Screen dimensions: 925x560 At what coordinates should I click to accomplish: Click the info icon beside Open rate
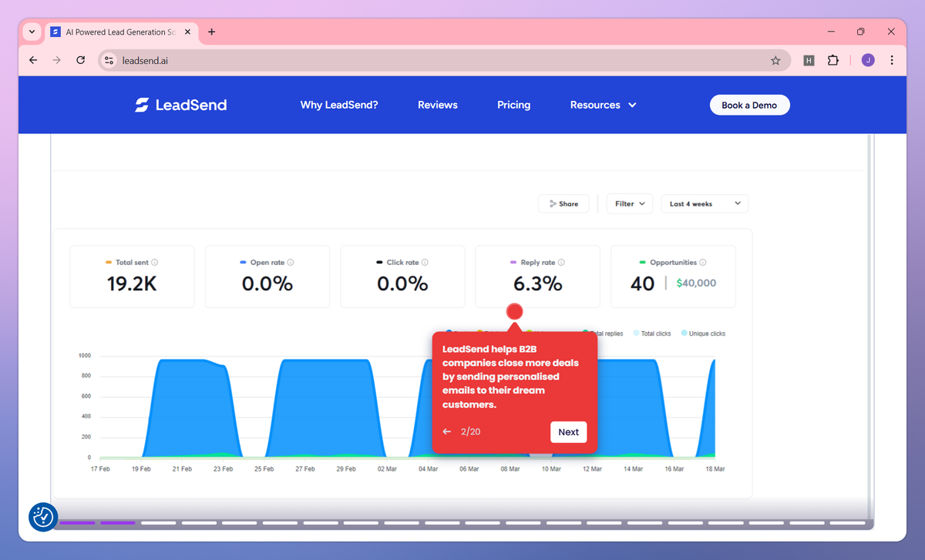coord(291,262)
